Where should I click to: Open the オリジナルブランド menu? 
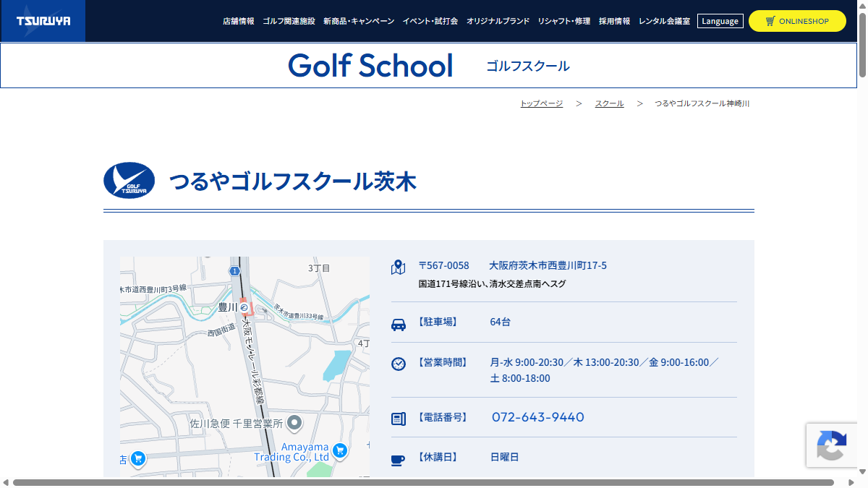click(498, 21)
